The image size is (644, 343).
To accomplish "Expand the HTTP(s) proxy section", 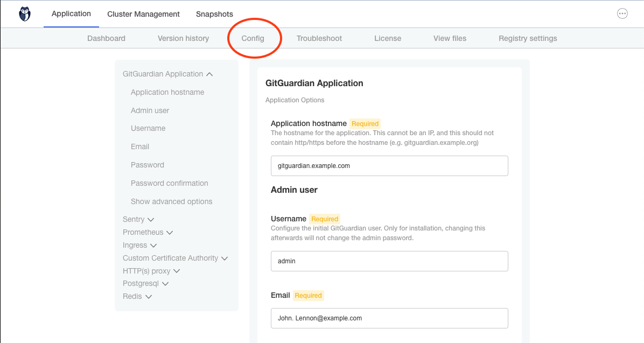I will pyautogui.click(x=151, y=271).
